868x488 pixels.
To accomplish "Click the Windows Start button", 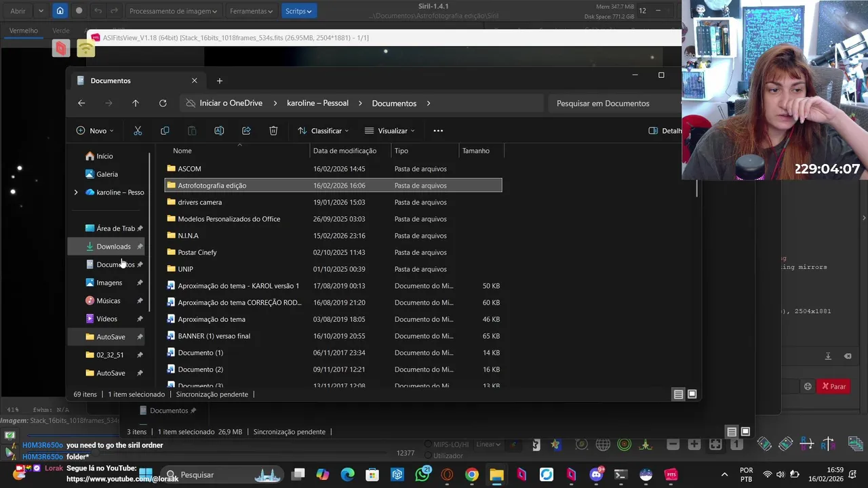I will click(x=145, y=474).
